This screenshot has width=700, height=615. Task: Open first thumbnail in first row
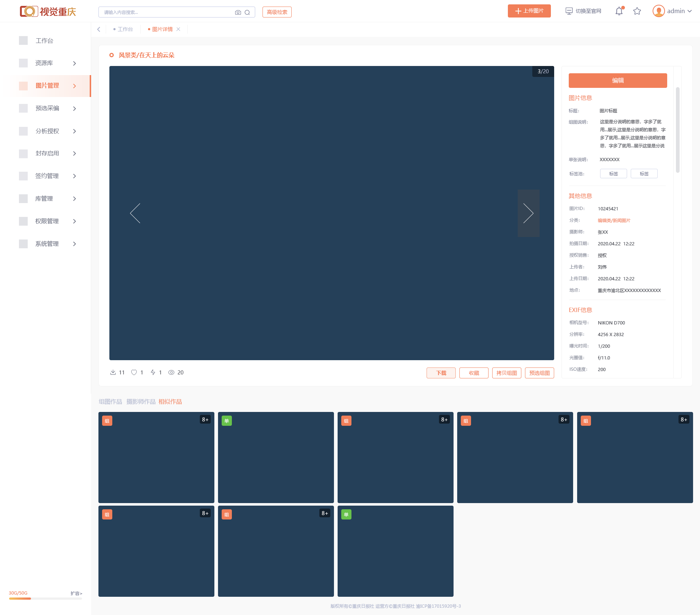156,457
